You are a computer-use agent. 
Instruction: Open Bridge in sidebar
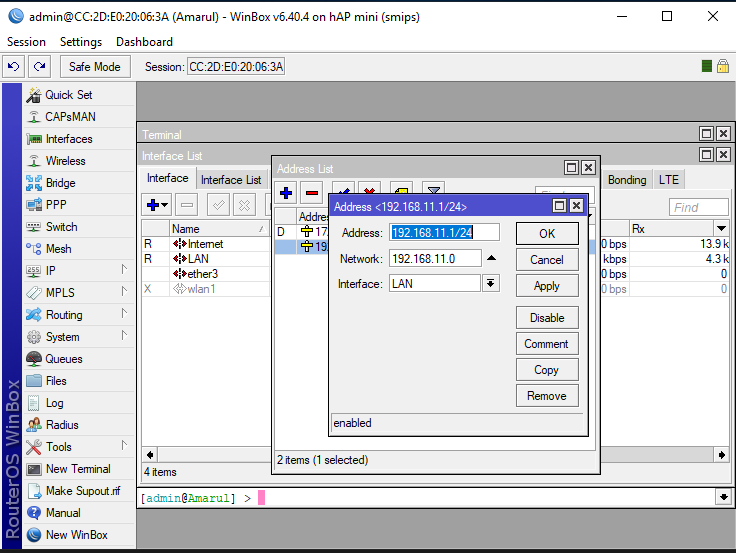point(79,183)
